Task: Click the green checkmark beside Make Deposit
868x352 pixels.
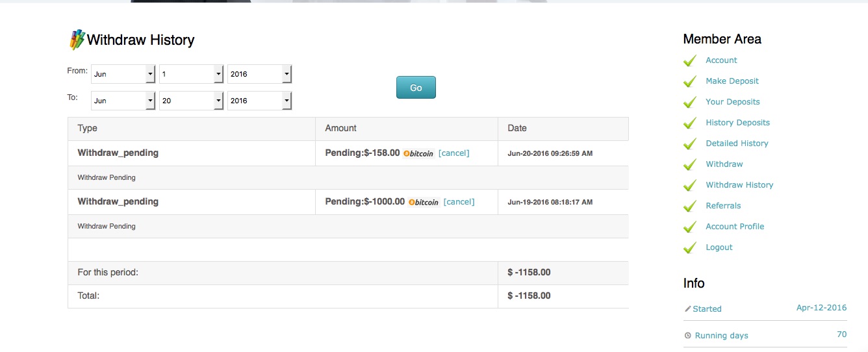Action: tap(690, 81)
